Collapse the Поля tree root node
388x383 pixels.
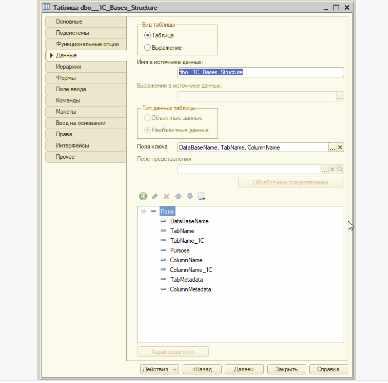(x=144, y=211)
